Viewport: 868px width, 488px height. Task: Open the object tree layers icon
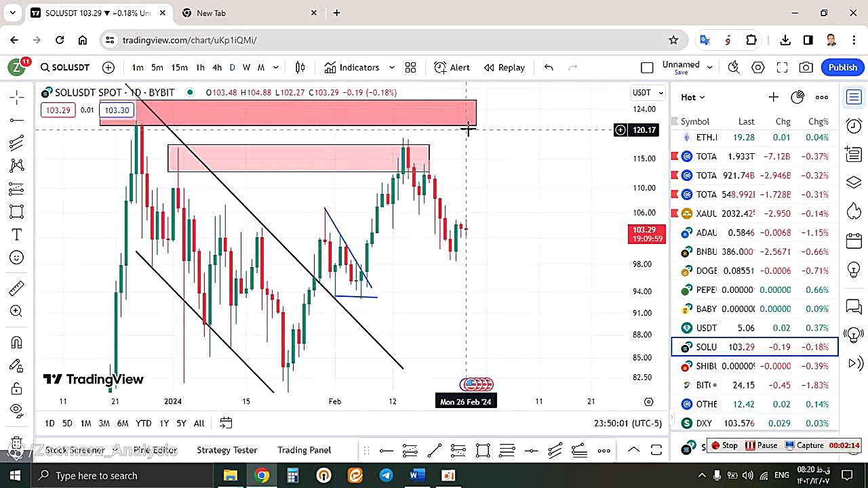[854, 183]
